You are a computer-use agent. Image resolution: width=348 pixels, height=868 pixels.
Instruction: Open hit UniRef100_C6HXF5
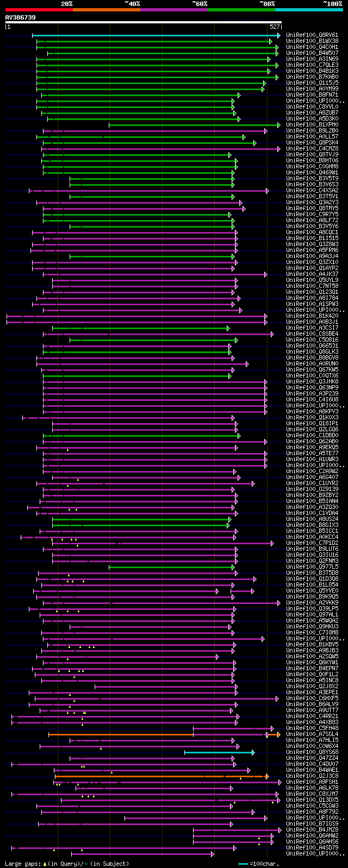tap(312, 699)
